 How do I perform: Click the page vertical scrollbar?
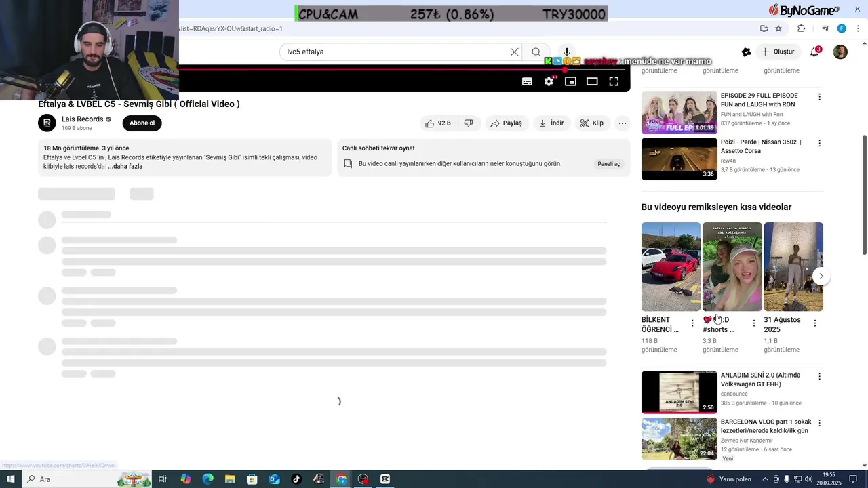pyautogui.click(x=865, y=195)
